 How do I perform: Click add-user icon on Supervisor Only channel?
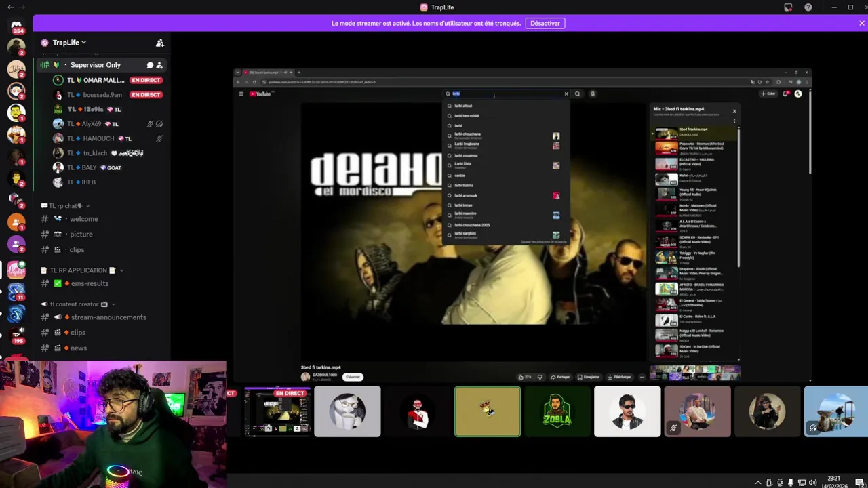coord(159,65)
